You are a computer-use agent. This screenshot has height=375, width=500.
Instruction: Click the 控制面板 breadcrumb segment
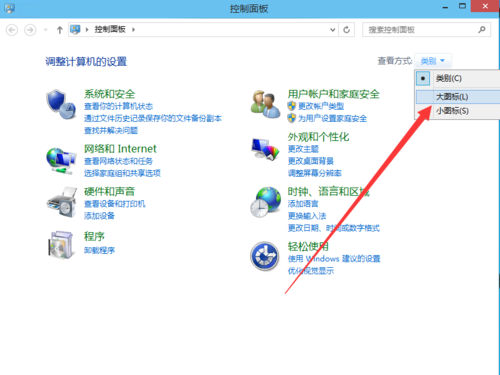[x=110, y=29]
